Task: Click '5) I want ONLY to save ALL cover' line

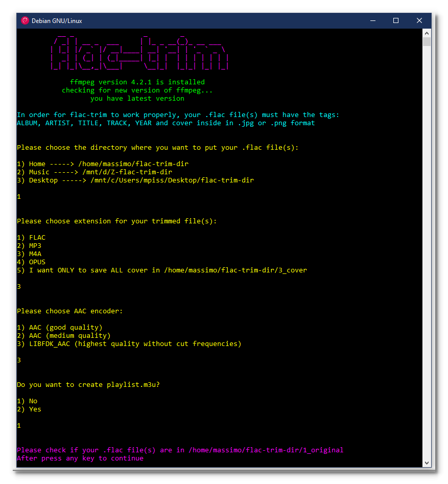Action: pos(162,270)
